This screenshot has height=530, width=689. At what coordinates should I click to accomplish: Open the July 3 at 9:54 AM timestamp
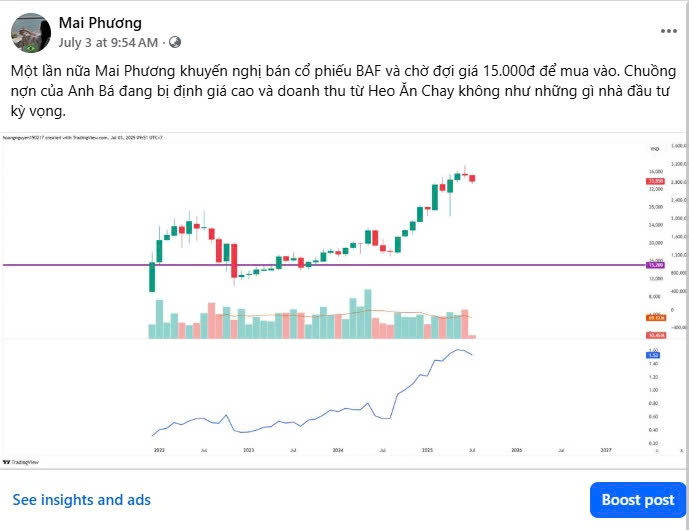click(108, 42)
